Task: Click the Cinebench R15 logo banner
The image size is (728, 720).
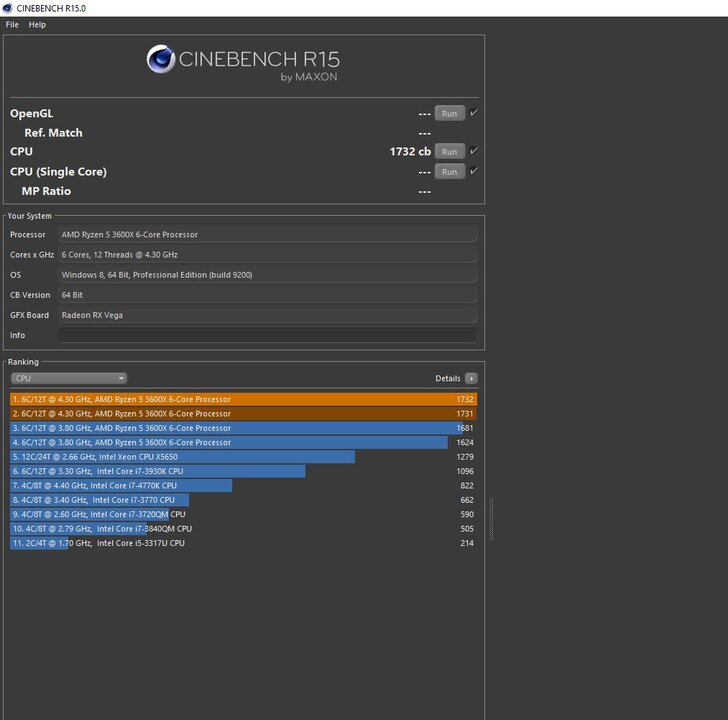Action: click(x=243, y=64)
